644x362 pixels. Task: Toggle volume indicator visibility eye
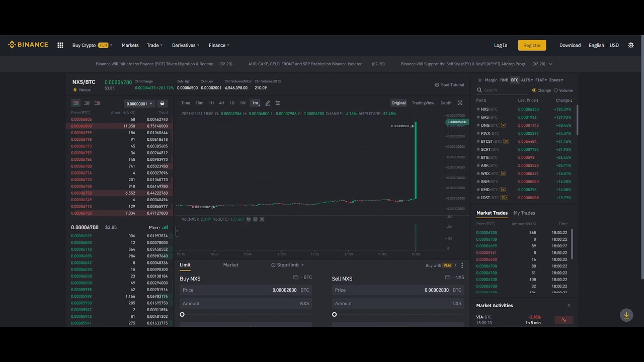(249, 219)
